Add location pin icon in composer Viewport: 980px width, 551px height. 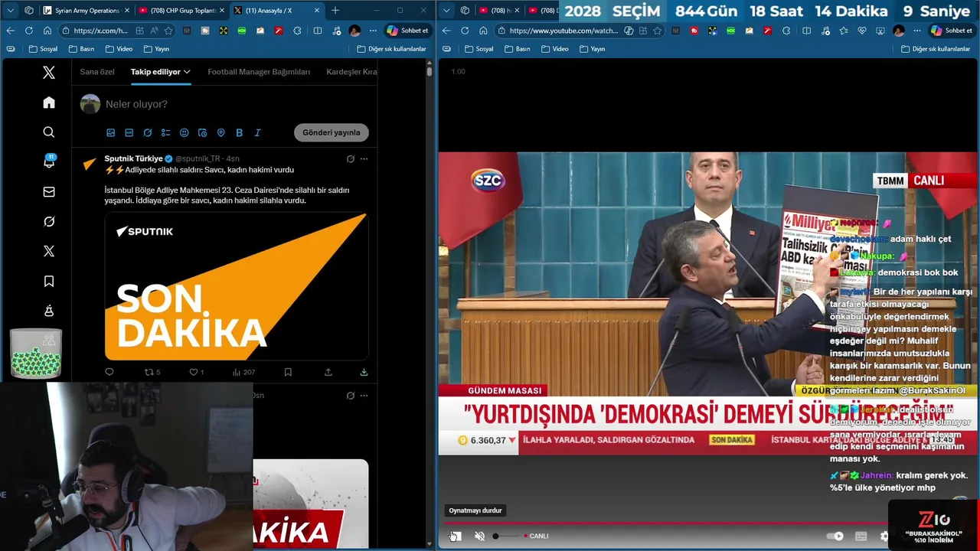pos(220,132)
